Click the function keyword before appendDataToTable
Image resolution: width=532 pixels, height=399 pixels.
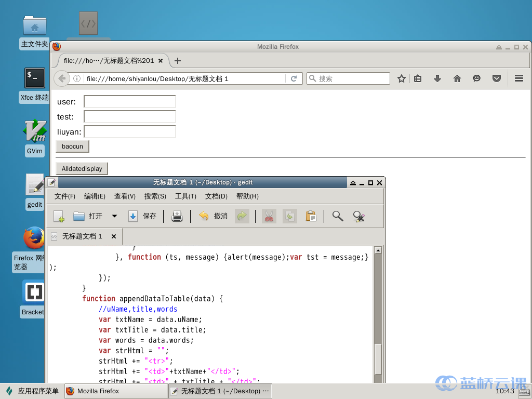pos(99,299)
